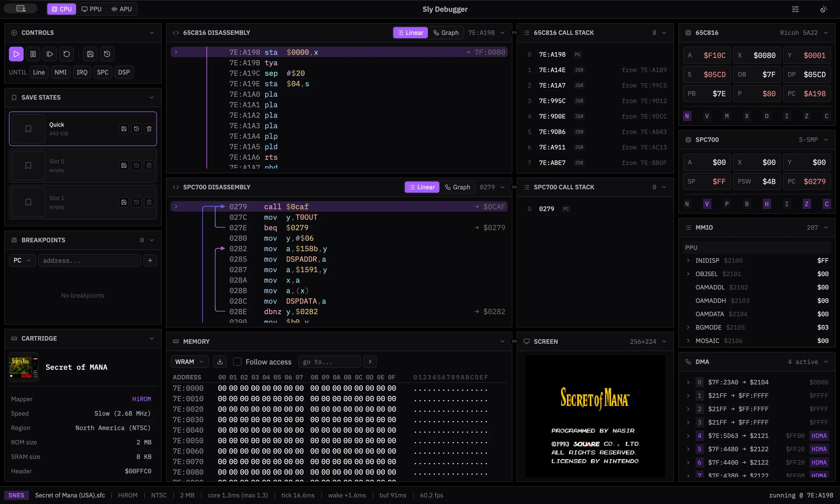Focus the memory 'go to...' field
This screenshot has height=504, width=840.
[330, 362]
